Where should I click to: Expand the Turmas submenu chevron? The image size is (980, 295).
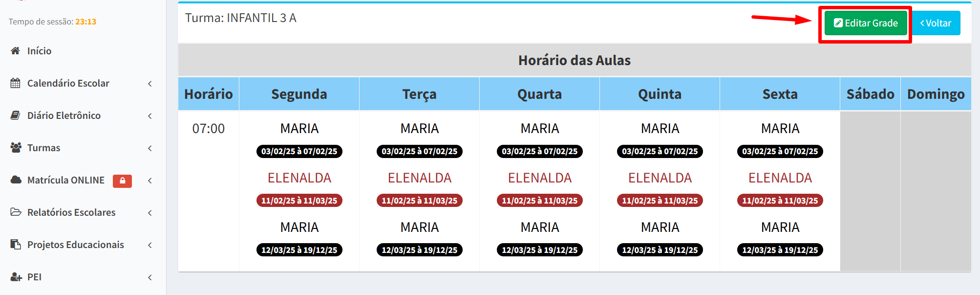coord(150,148)
